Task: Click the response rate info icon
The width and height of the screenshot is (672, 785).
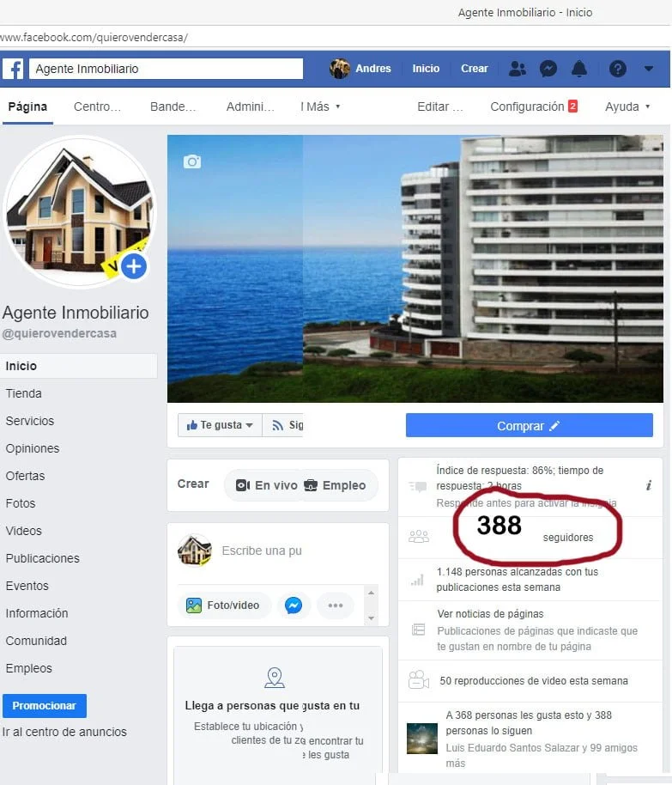Action: tap(649, 485)
